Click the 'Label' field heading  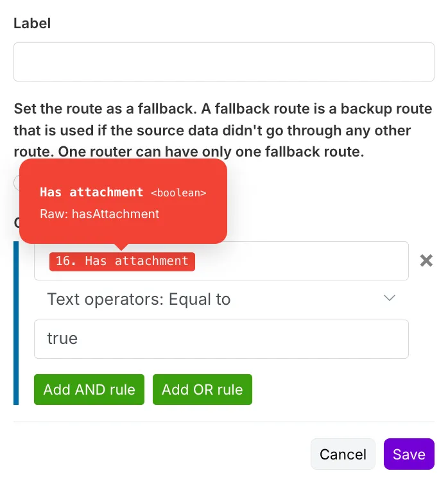pos(32,23)
